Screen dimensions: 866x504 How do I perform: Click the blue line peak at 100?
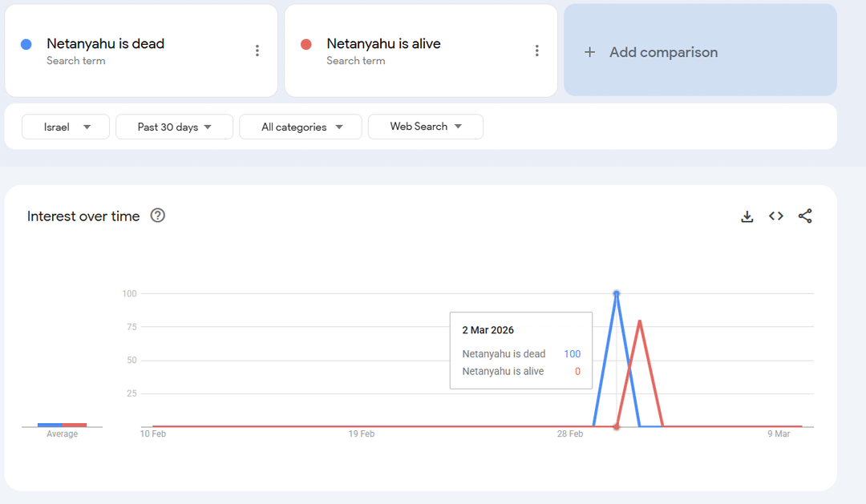(616, 294)
